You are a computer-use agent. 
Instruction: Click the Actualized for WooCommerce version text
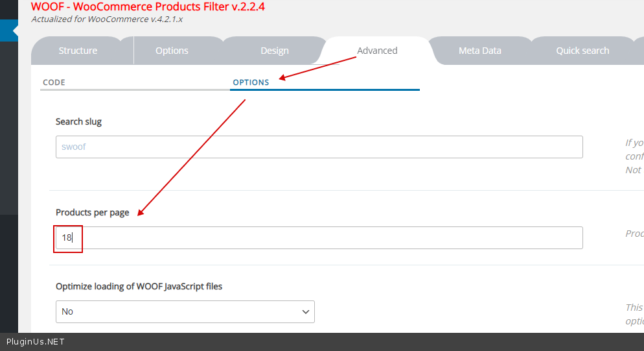coord(107,19)
